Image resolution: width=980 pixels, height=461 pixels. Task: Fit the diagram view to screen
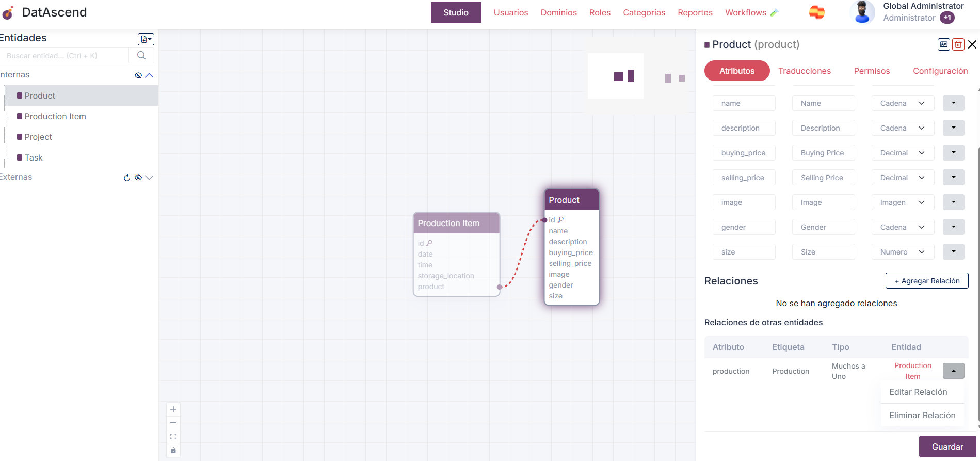click(x=173, y=437)
